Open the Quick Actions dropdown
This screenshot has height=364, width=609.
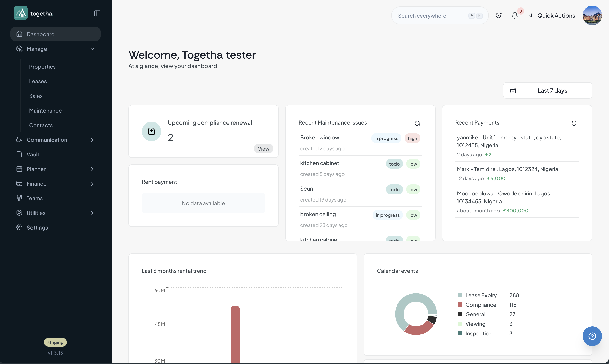(552, 15)
